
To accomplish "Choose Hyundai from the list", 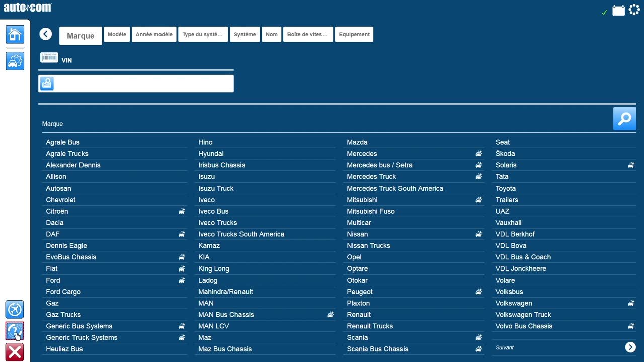I will (211, 154).
